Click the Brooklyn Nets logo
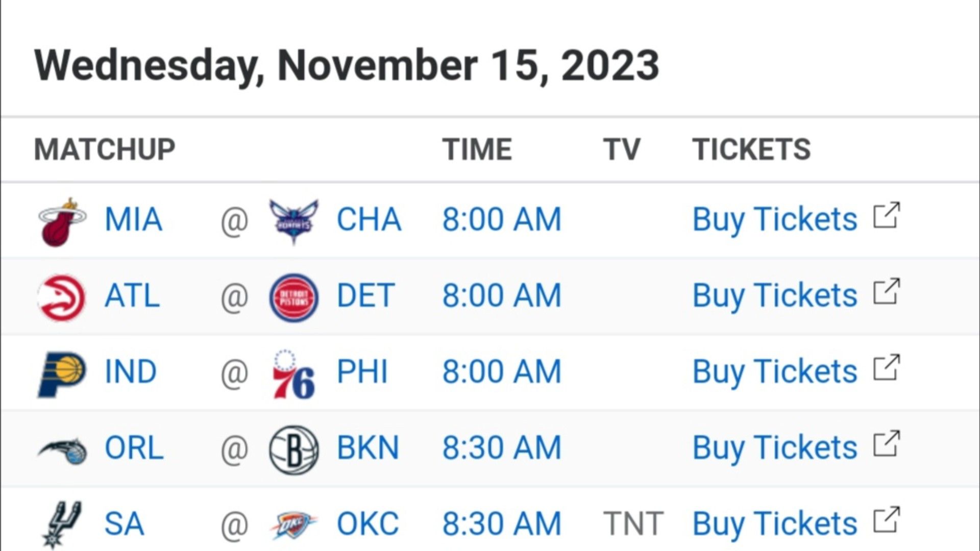This screenshot has height=551, width=980. pyautogui.click(x=293, y=450)
